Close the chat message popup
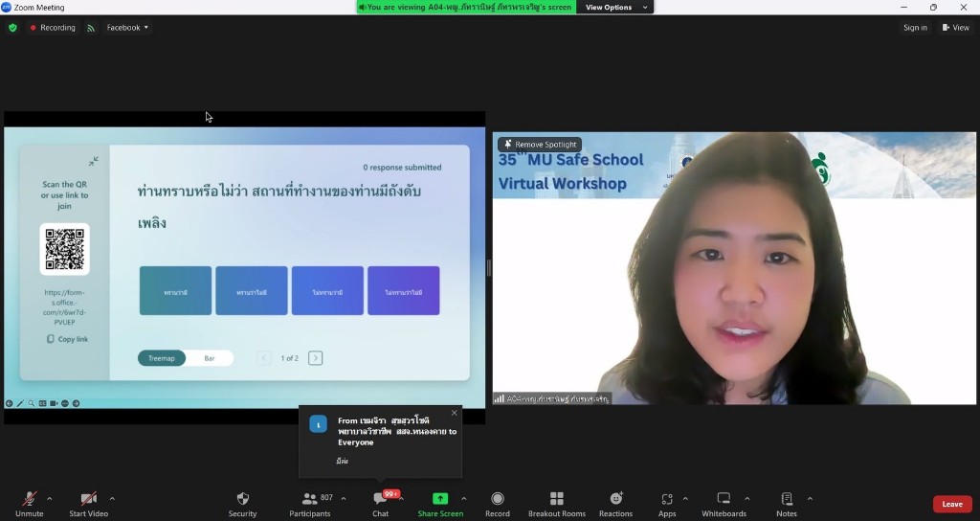The width and height of the screenshot is (980, 521). [455, 413]
